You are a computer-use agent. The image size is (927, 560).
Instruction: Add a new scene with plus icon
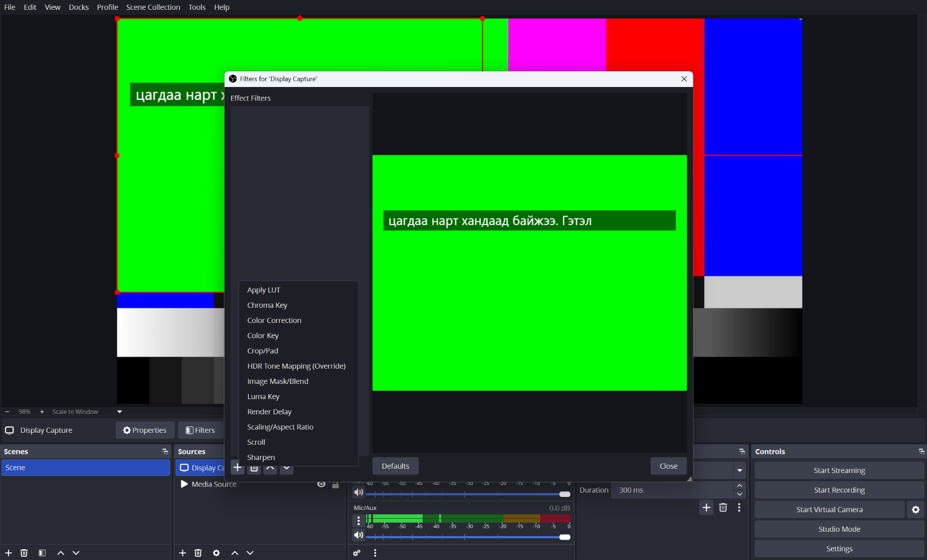(8, 553)
